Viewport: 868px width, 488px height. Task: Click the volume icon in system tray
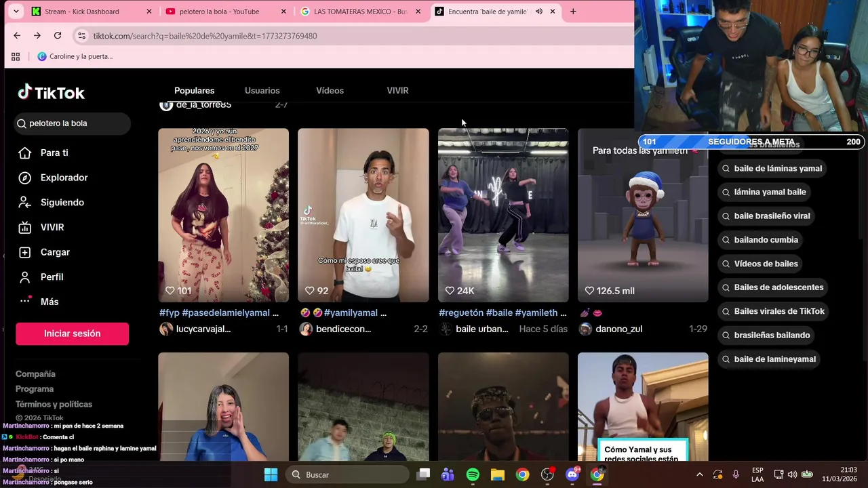(x=793, y=474)
